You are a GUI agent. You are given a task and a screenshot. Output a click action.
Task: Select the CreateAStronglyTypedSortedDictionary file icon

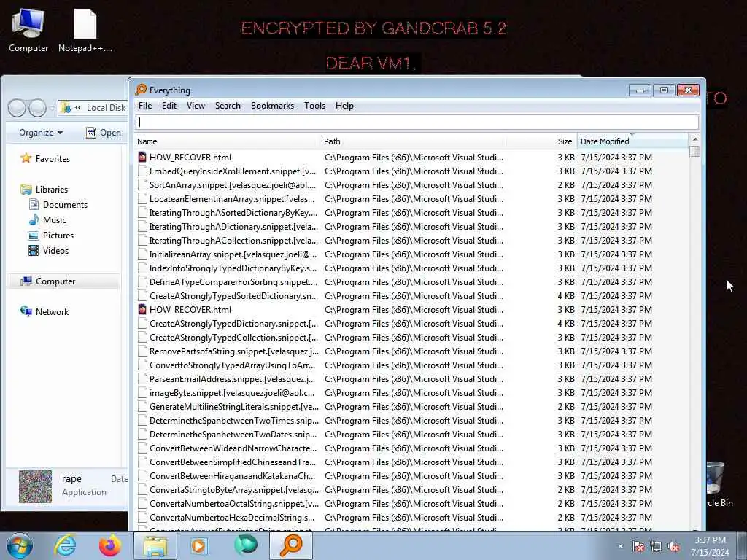[x=142, y=296]
